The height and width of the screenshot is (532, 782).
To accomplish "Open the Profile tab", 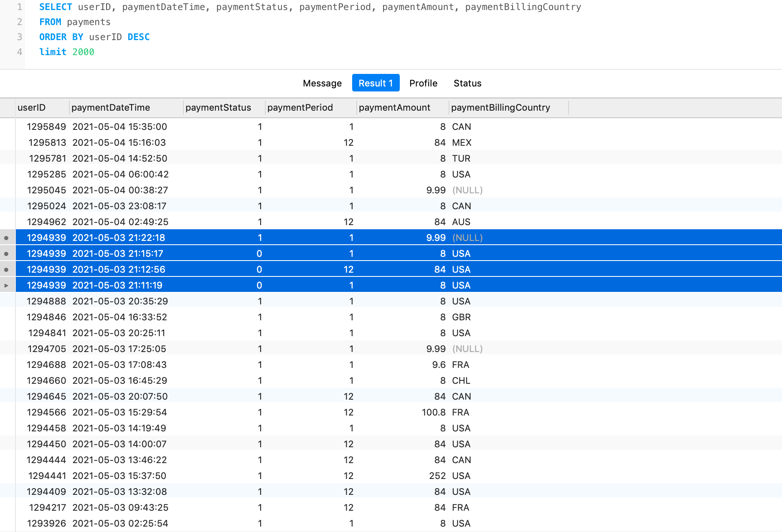I will pyautogui.click(x=423, y=83).
